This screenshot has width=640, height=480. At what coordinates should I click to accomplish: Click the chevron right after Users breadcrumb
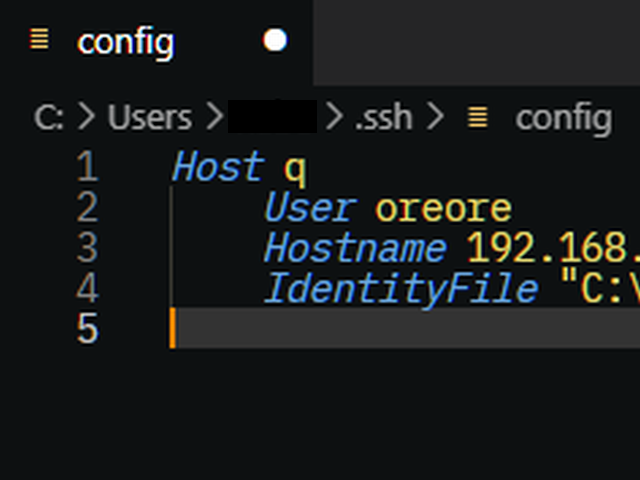tap(212, 117)
